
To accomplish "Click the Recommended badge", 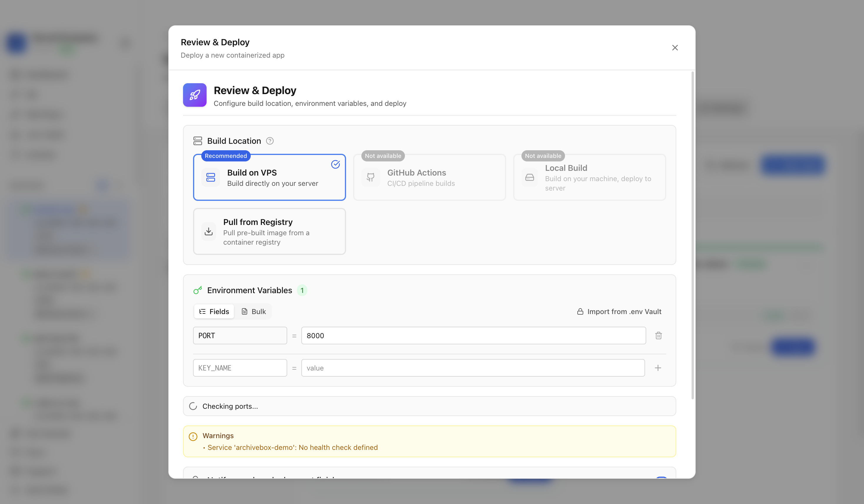I will [226, 156].
